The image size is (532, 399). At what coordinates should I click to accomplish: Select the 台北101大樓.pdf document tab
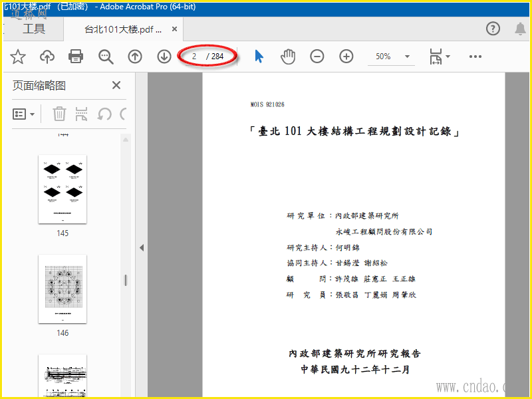[123, 29]
